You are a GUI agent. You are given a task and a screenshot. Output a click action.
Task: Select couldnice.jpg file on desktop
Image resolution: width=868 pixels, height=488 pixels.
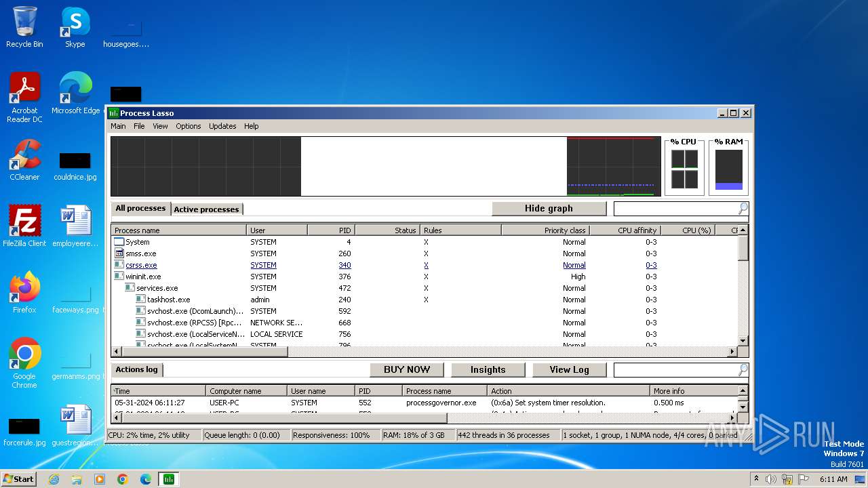(75, 167)
